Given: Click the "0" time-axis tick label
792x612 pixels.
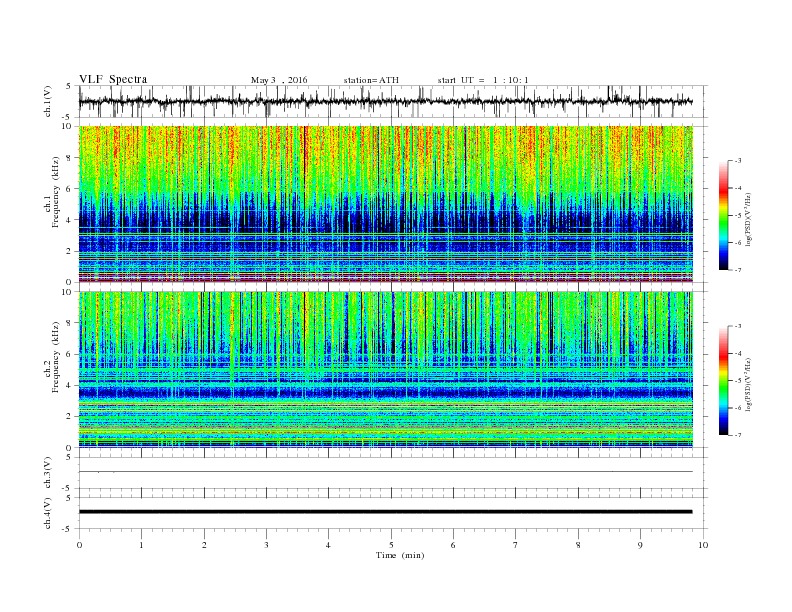Looking at the screenshot, I should 79,545.
